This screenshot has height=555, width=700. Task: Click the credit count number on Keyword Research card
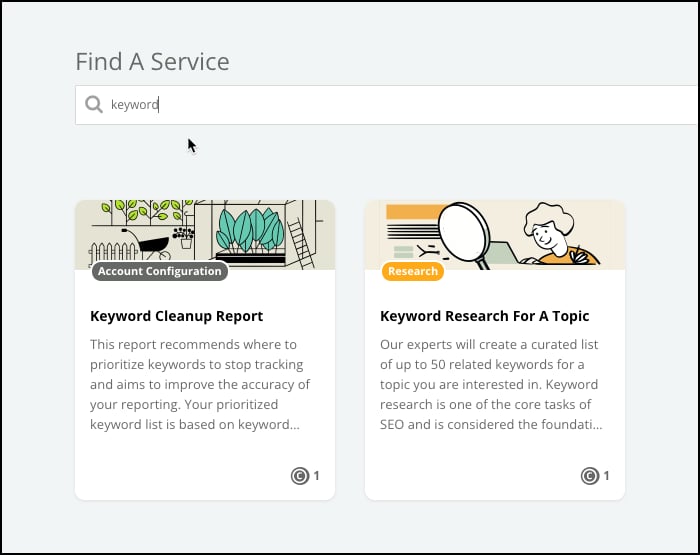(x=606, y=476)
